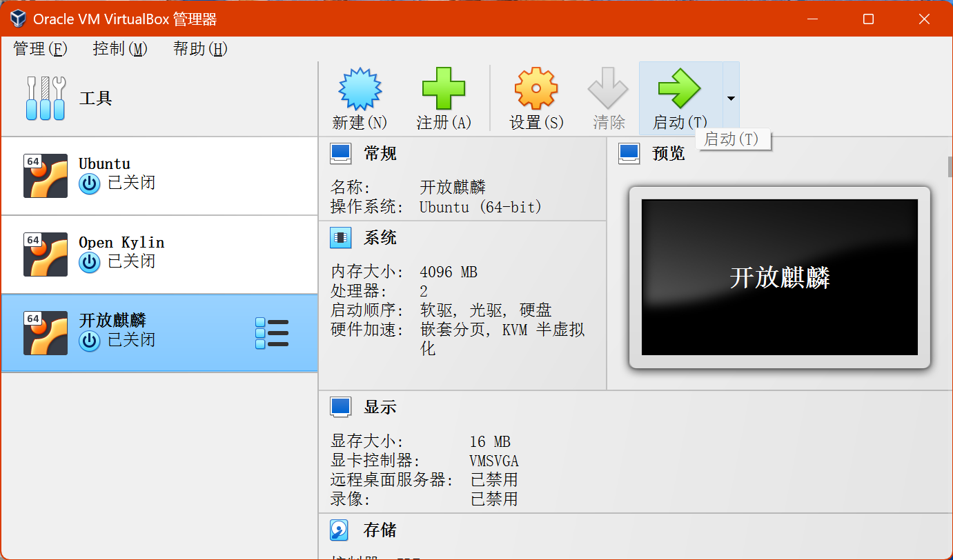
Task: Click the video memory value 16 MB
Action: pyautogui.click(x=490, y=441)
